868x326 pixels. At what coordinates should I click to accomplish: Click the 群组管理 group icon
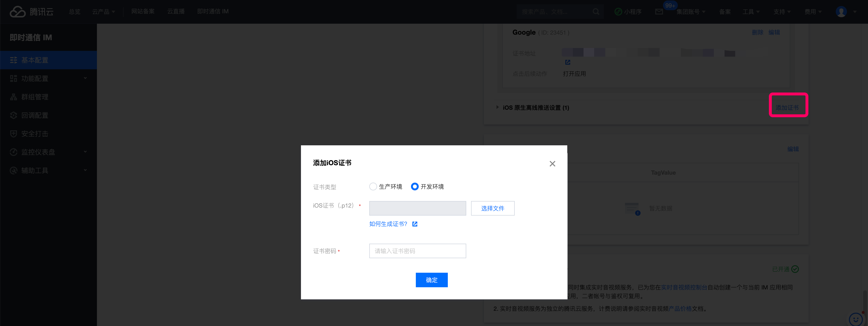click(x=14, y=97)
